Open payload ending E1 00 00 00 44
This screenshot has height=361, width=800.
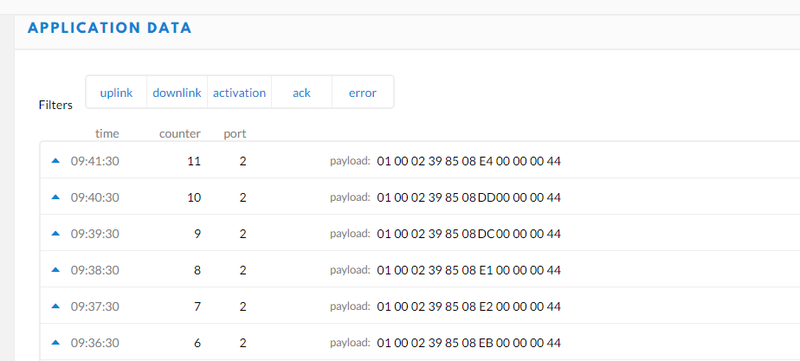(x=468, y=270)
